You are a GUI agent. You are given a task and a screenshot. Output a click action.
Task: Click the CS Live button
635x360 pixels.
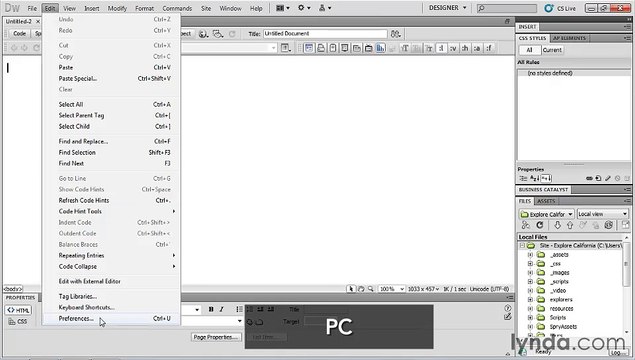click(560, 8)
